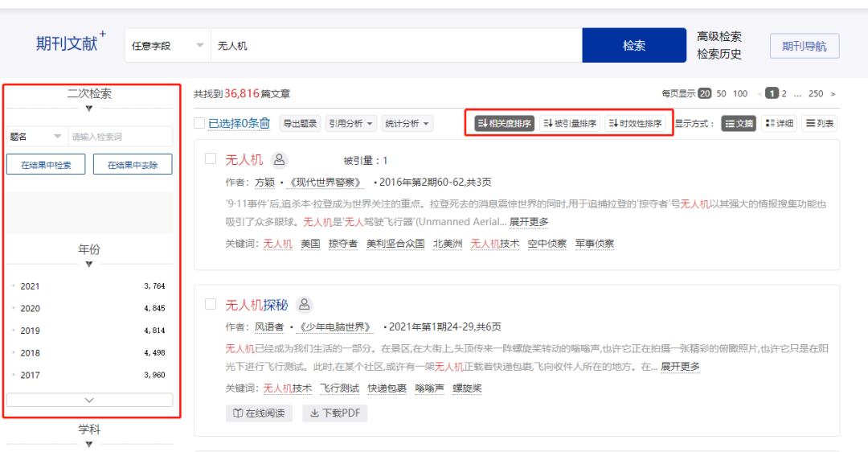
Task: Open the 引用分析 dropdown
Action: pos(351,124)
